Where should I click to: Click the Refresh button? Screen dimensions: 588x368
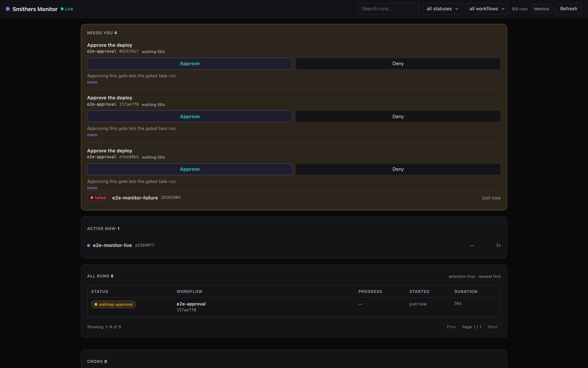coord(568,9)
